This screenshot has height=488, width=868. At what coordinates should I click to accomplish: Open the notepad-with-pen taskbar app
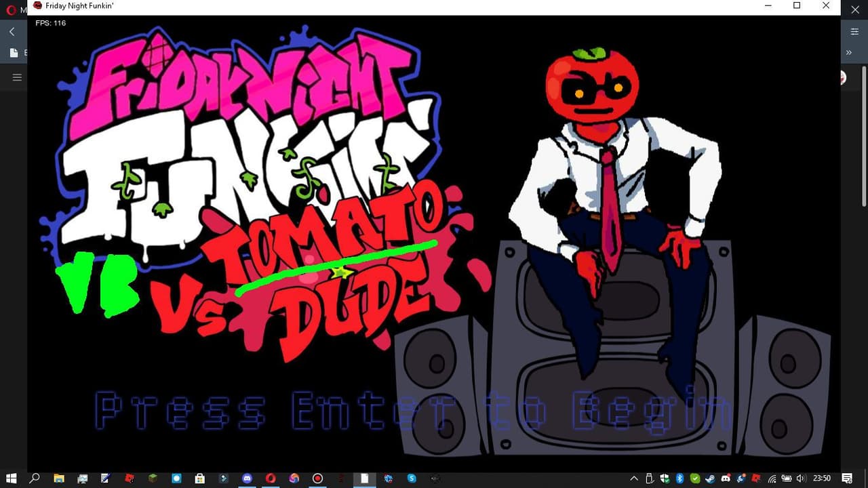106,479
